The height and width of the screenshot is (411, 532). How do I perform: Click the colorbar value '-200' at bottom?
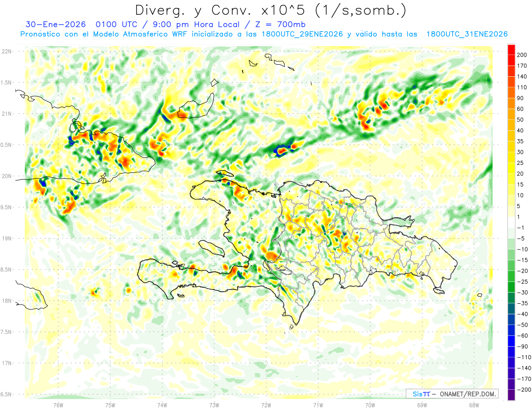(x=524, y=389)
